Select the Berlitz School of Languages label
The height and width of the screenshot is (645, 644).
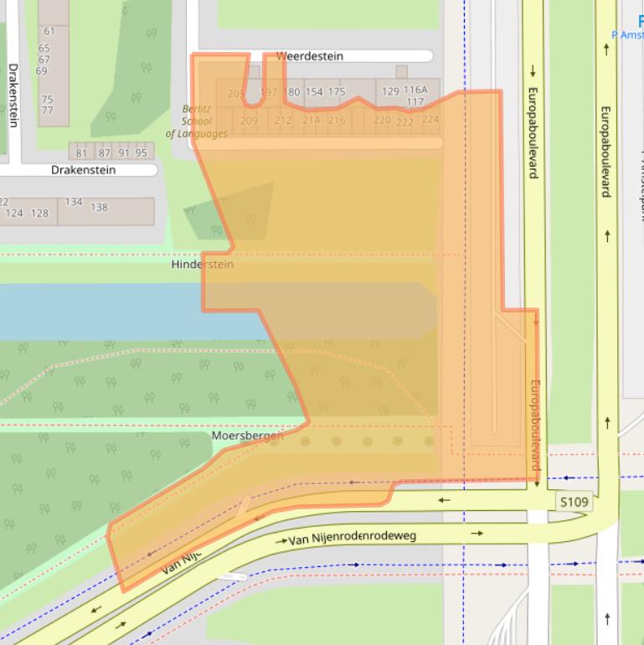coord(197,121)
